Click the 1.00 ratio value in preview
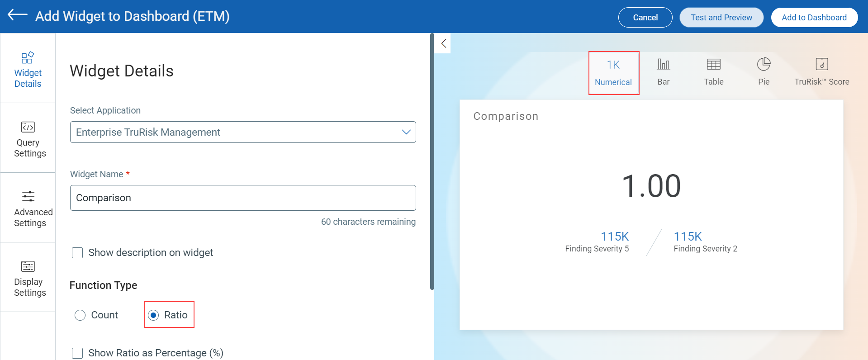Viewport: 868px width, 360px height. point(651,186)
